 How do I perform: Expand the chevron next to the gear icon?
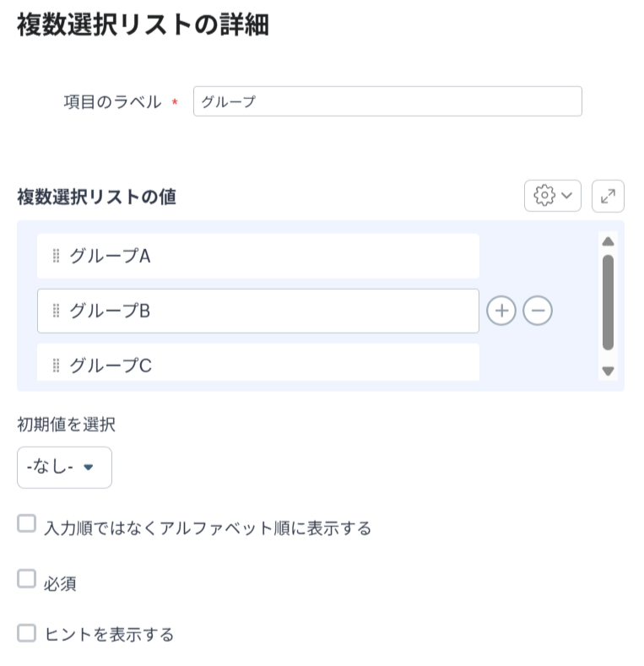tap(566, 196)
